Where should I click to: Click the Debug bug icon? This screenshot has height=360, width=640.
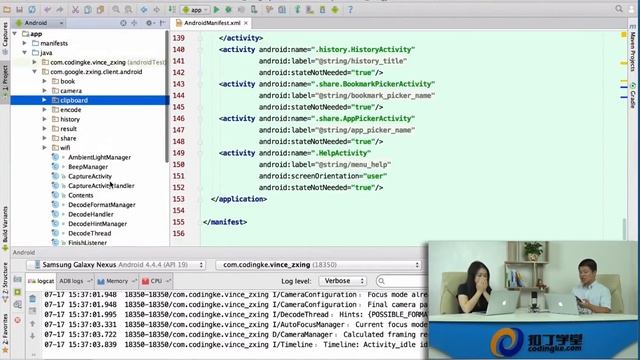[229, 9]
